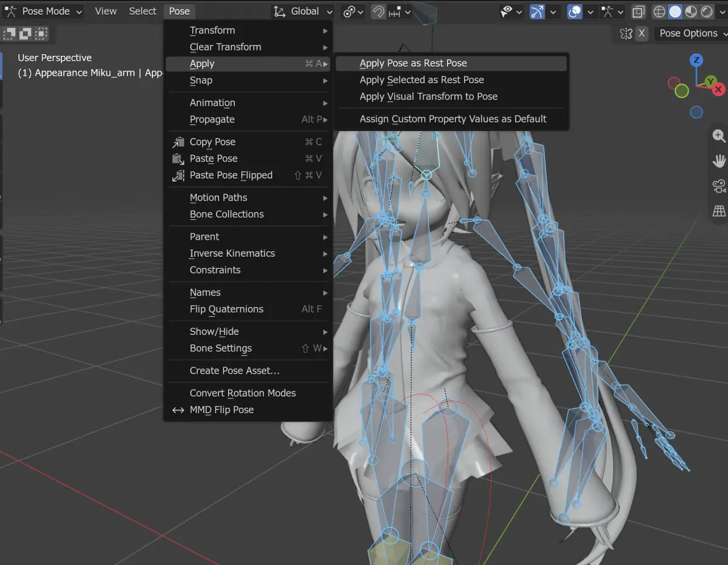Toggle viewport overlays button
The image size is (728, 565).
575,12
